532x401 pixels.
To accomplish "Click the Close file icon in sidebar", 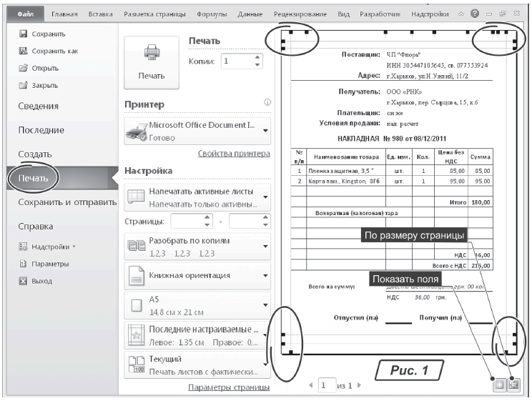I will [23, 85].
